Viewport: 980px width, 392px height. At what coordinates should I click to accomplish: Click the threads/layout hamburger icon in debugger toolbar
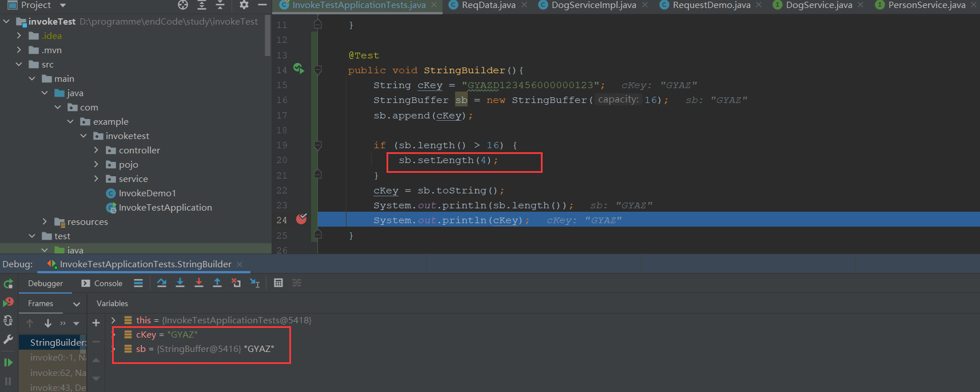(x=138, y=283)
